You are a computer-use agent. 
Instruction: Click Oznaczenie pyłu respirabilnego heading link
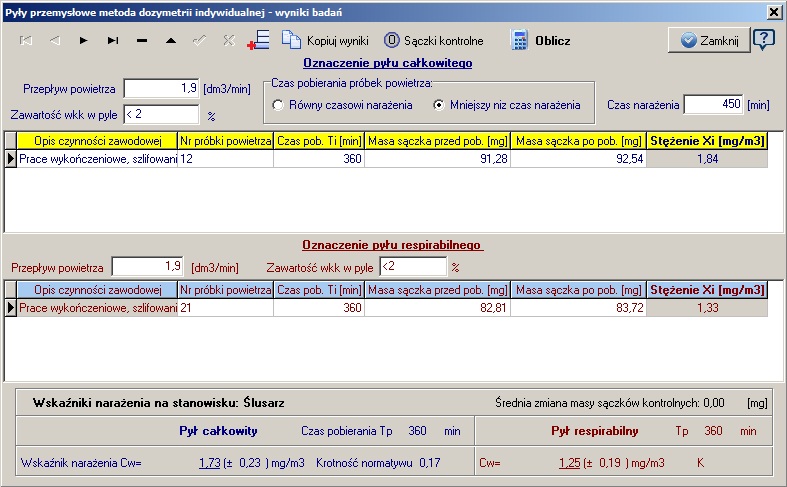coord(392,245)
